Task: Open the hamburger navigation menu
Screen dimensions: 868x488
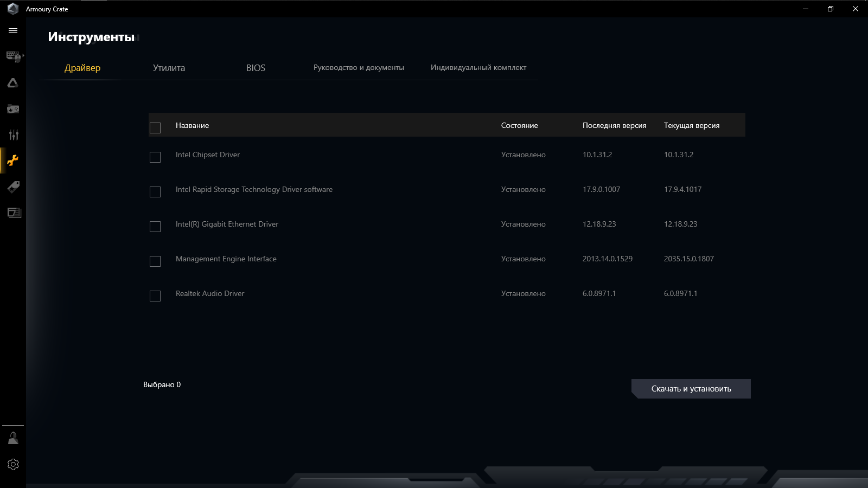Action: tap(13, 31)
